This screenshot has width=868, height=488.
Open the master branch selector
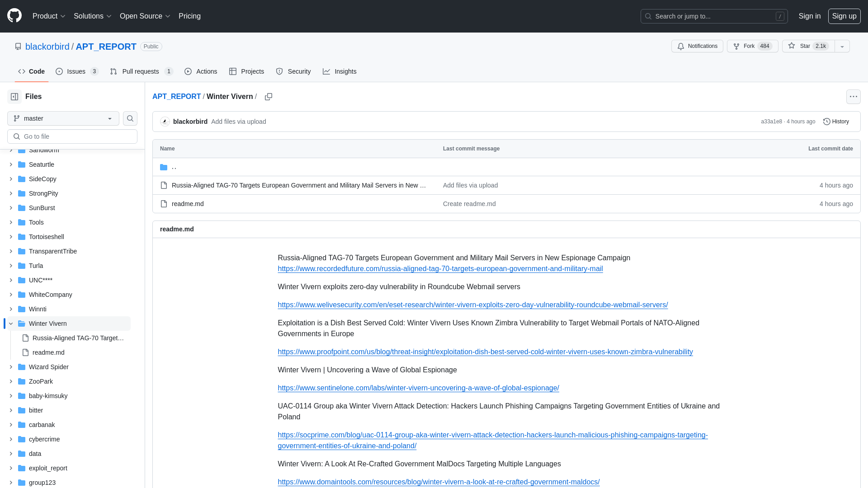(63, 118)
